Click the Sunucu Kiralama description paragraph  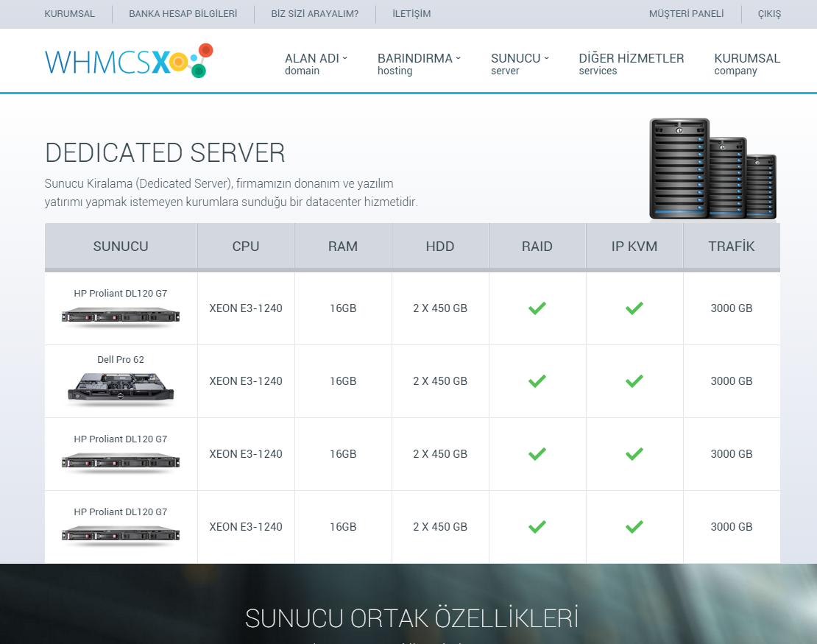point(231,193)
